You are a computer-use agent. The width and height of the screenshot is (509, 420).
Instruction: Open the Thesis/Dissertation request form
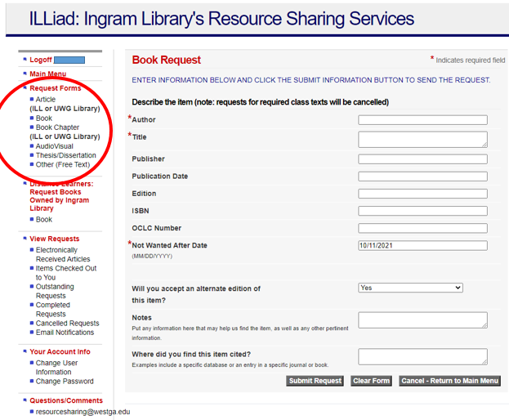[66, 155]
